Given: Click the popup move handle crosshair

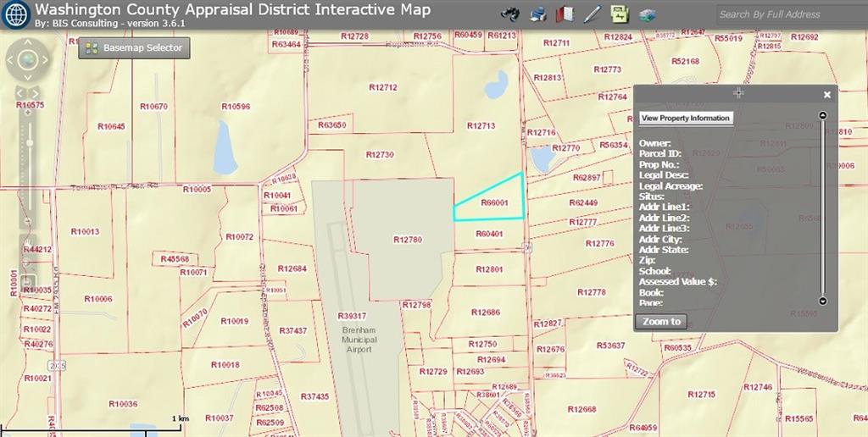Looking at the screenshot, I should pyautogui.click(x=738, y=93).
